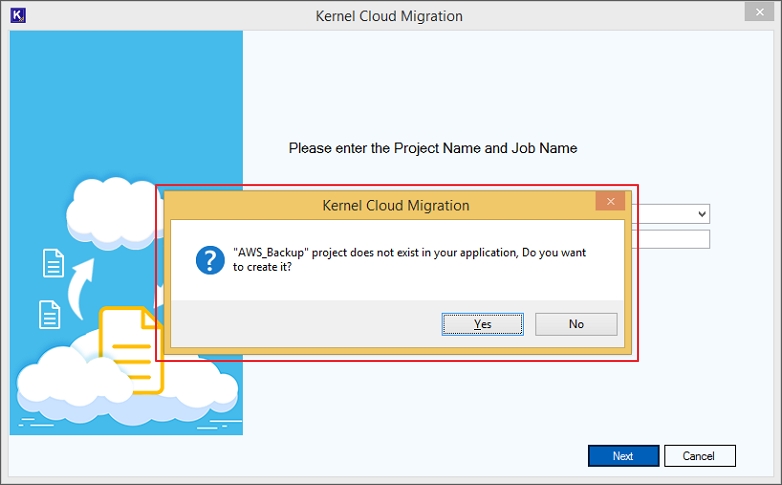Viewport: 782px width, 485px height.
Task: Close the main Kernel Cloud Migration window
Action: (x=759, y=12)
